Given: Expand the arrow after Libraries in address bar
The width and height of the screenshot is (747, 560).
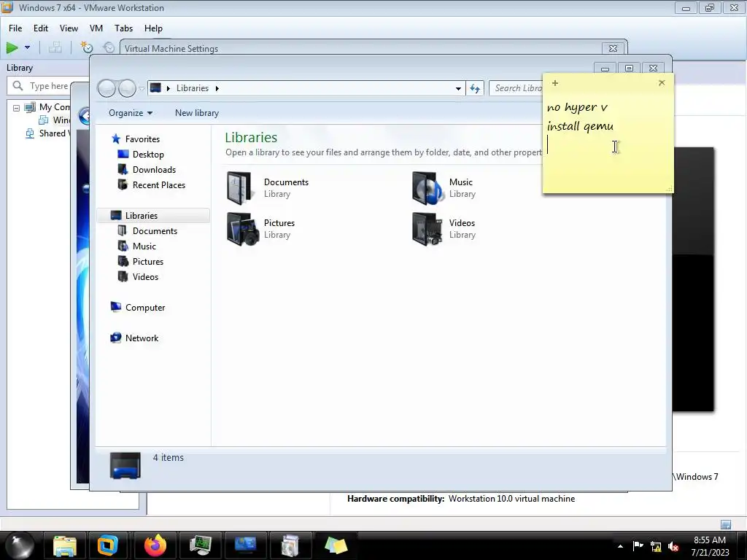Looking at the screenshot, I should coord(217,88).
